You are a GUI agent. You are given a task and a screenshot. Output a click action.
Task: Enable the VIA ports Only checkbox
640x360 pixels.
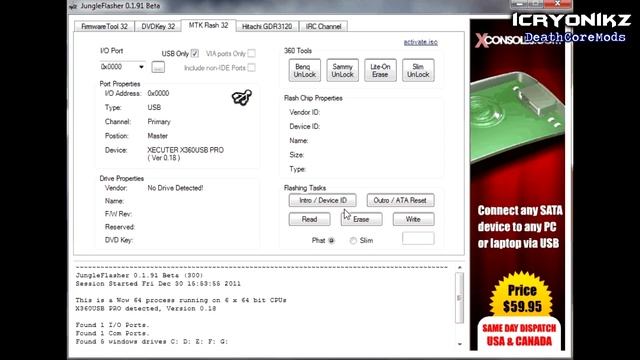[x=251, y=53]
